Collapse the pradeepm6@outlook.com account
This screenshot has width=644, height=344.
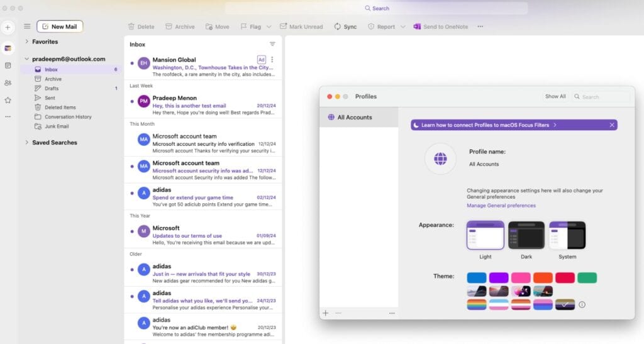click(26, 59)
